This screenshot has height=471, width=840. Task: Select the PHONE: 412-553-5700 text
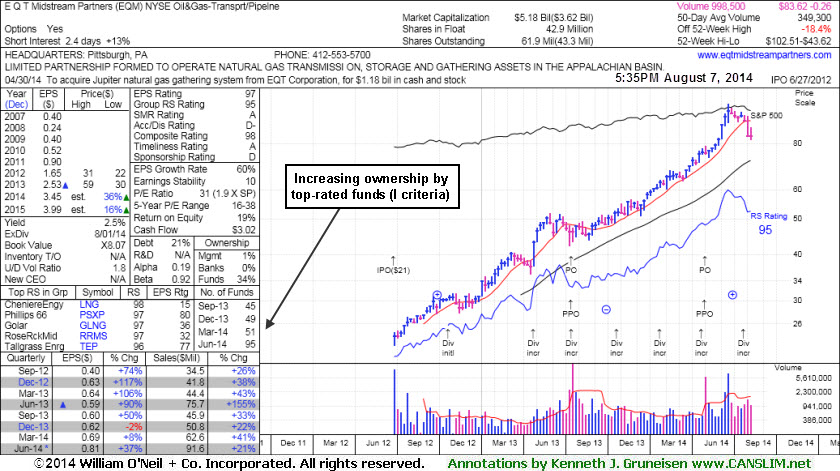pos(322,55)
